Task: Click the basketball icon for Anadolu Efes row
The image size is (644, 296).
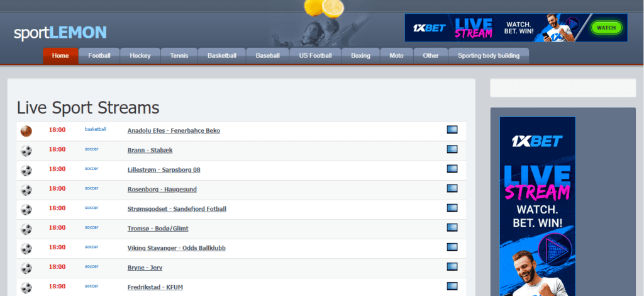Action: (26, 131)
